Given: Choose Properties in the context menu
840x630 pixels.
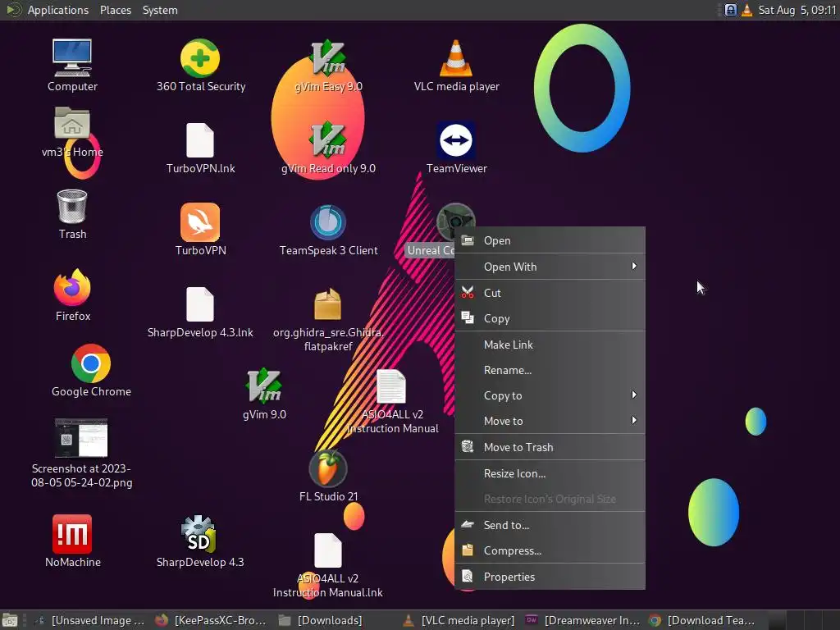Looking at the screenshot, I should click(x=550, y=577).
